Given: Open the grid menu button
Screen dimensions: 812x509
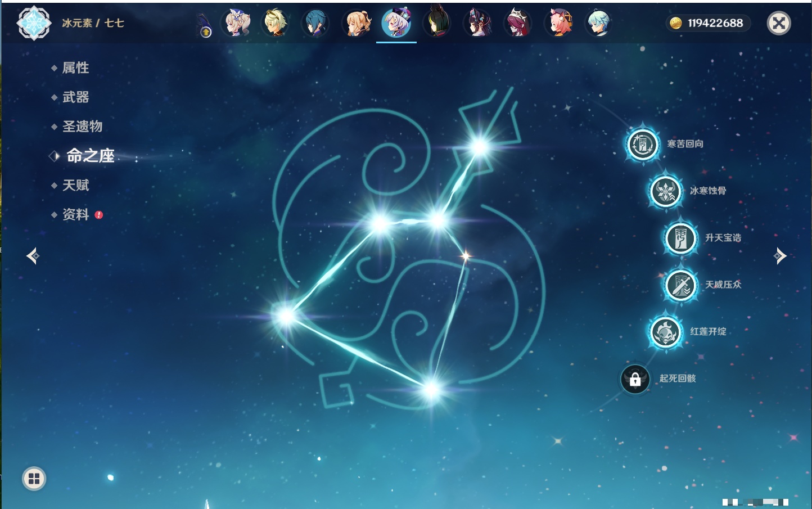Looking at the screenshot, I should click(x=34, y=479).
